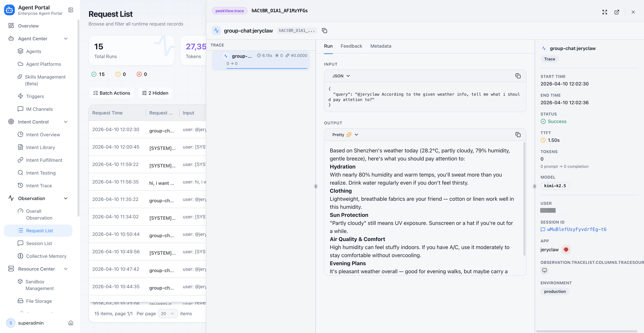
Task: Copy the INPUT JSON content
Action: coord(518,76)
